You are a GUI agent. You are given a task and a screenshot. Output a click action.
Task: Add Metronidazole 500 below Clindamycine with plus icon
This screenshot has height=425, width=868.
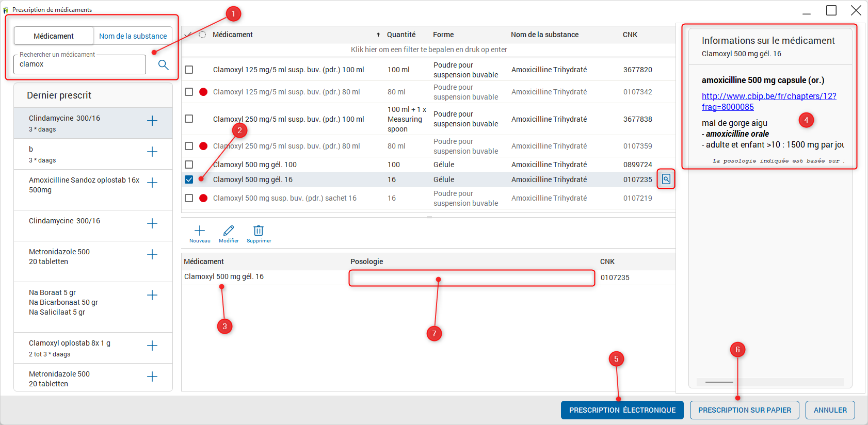pyautogui.click(x=152, y=254)
